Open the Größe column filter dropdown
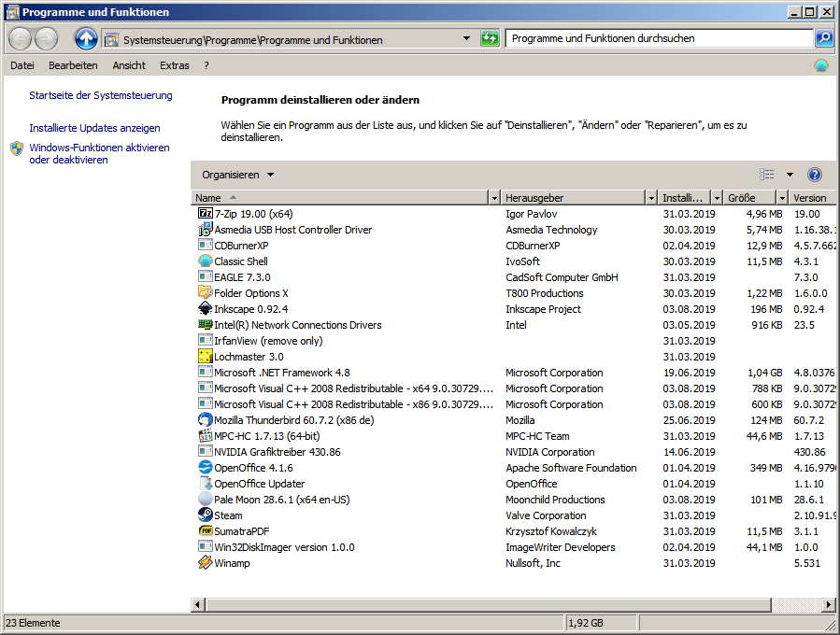This screenshot has width=840, height=635. click(782, 198)
